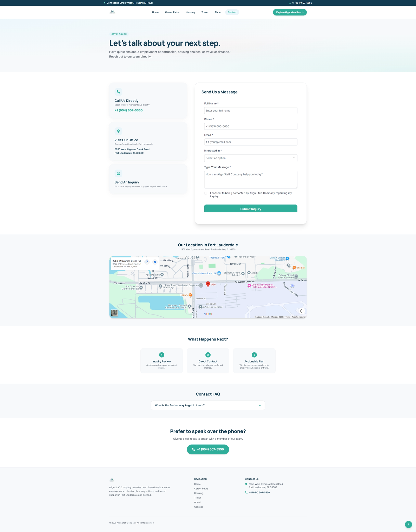Open About in the top navigation
The image size is (416, 532).
tap(218, 12)
